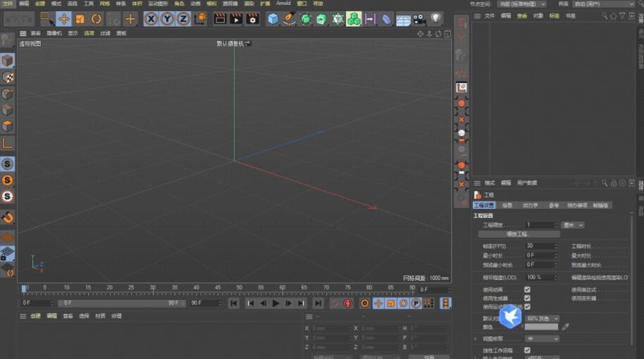Toggle the X axis lock
The height and width of the screenshot is (359, 644).
[151, 19]
